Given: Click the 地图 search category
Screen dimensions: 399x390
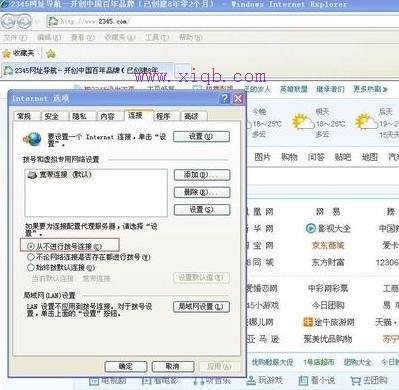Looking at the screenshot, I should coord(370,157).
